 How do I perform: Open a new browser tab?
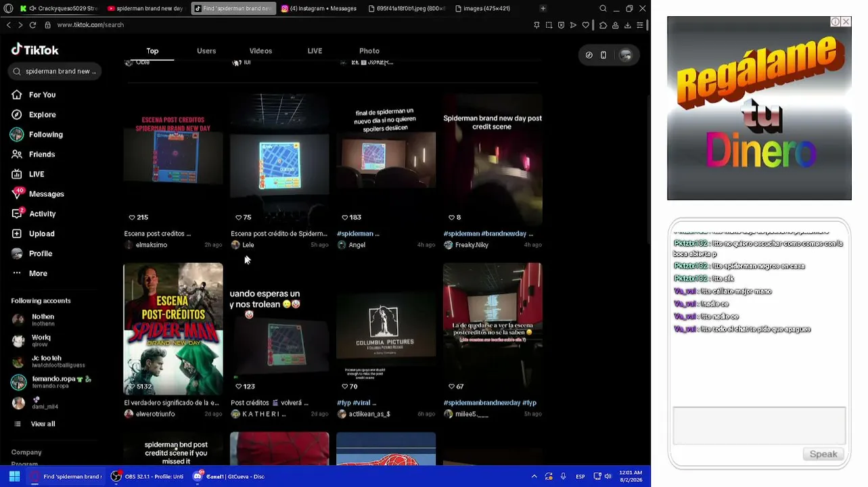pos(543,8)
